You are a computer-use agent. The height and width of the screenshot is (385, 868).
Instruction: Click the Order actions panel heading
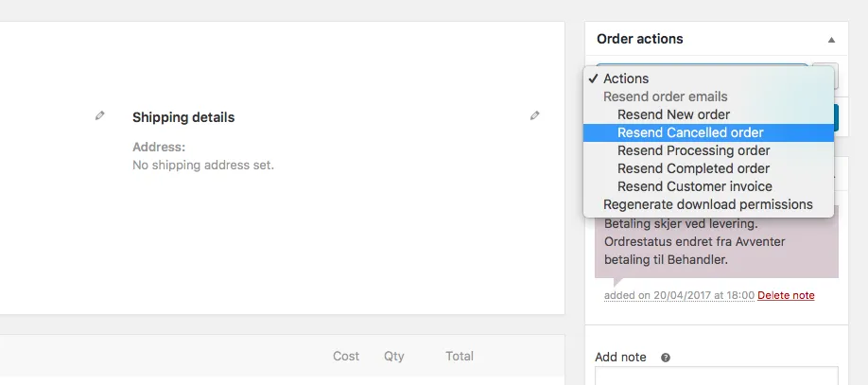pos(640,40)
